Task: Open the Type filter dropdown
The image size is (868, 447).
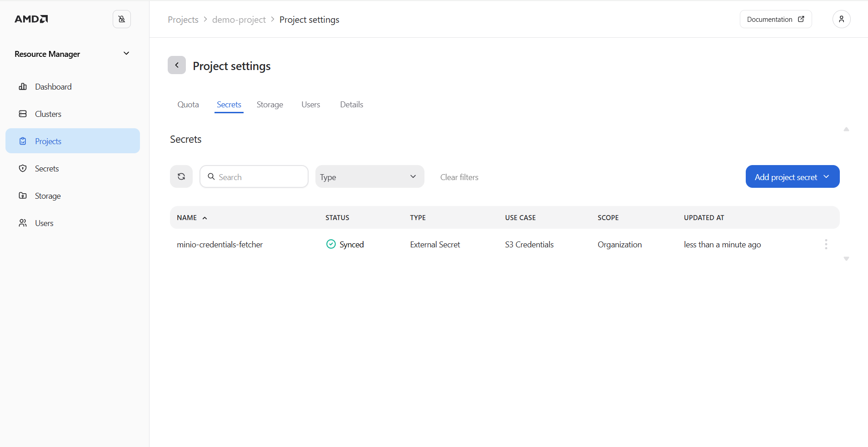Action: (370, 176)
